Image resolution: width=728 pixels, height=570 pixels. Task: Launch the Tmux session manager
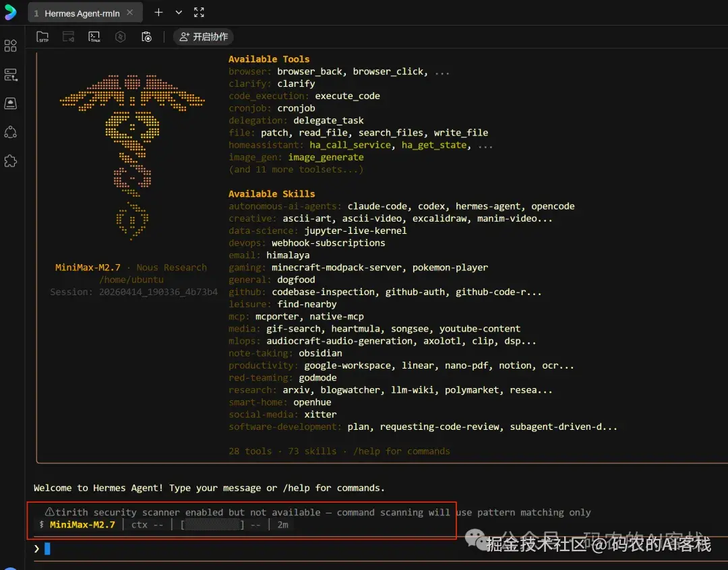[94, 37]
